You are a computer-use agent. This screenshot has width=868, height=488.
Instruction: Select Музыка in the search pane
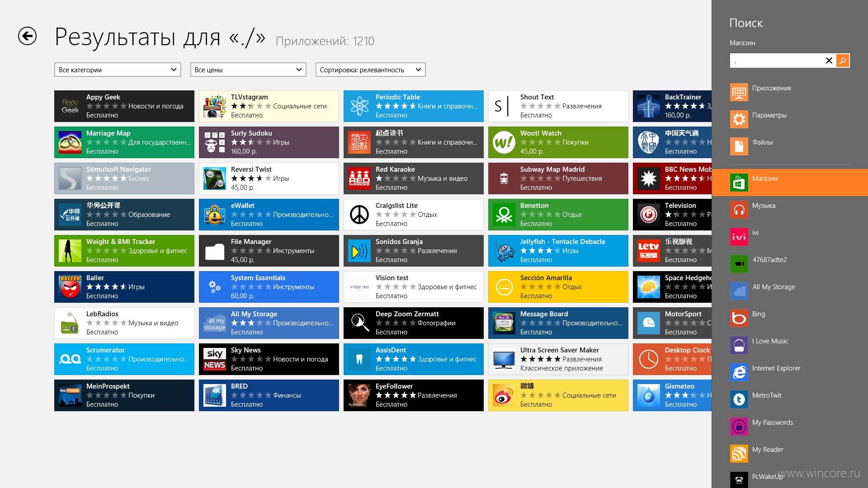click(790, 210)
